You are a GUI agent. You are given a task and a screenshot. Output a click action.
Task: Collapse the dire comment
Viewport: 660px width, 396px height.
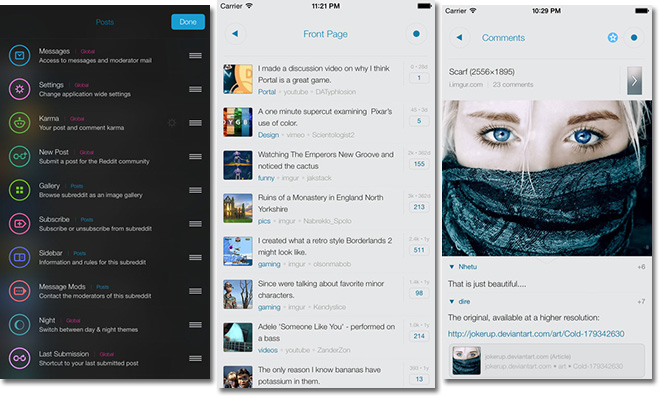[452, 302]
